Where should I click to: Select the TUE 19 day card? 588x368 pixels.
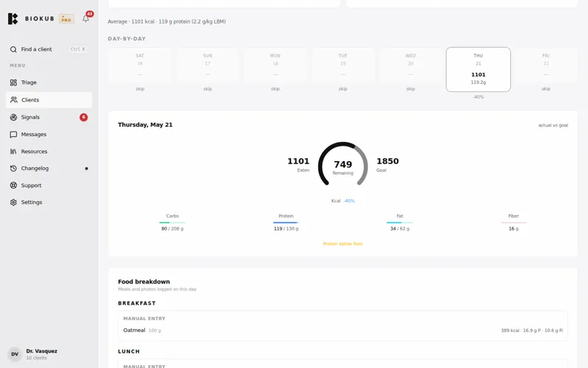tap(343, 66)
